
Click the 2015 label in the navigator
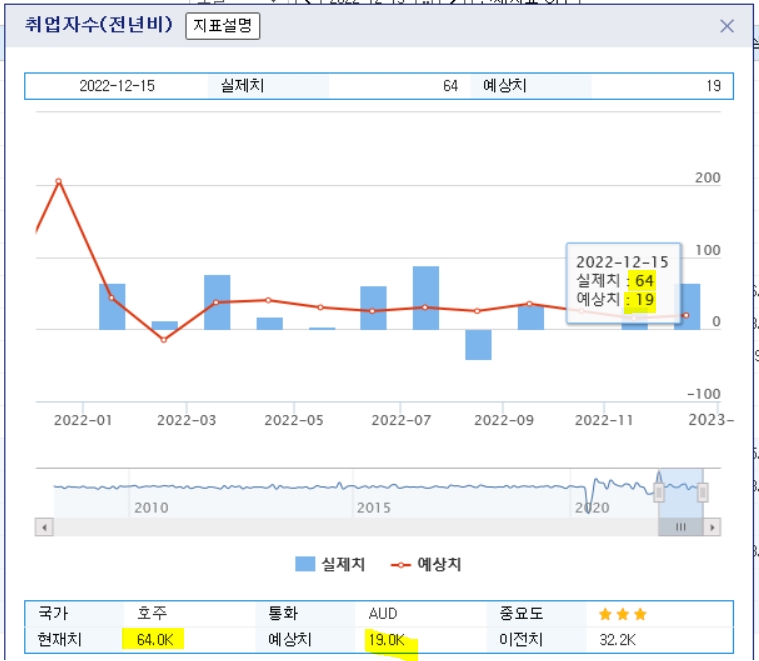[x=374, y=508]
